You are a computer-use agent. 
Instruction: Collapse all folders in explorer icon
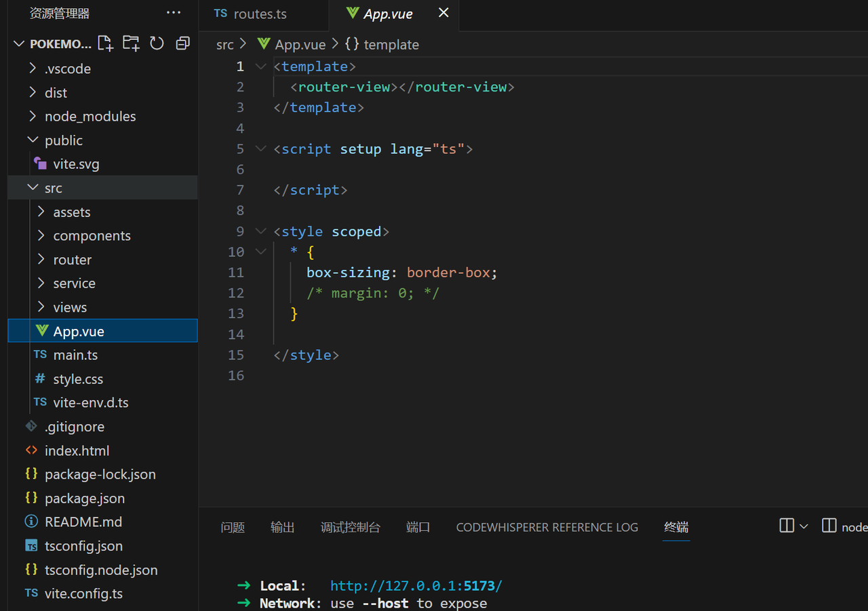[182, 43]
